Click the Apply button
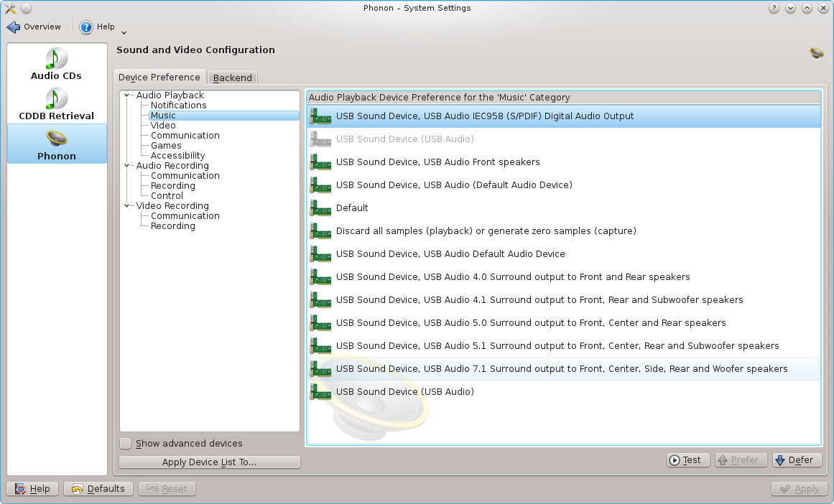 click(x=800, y=489)
